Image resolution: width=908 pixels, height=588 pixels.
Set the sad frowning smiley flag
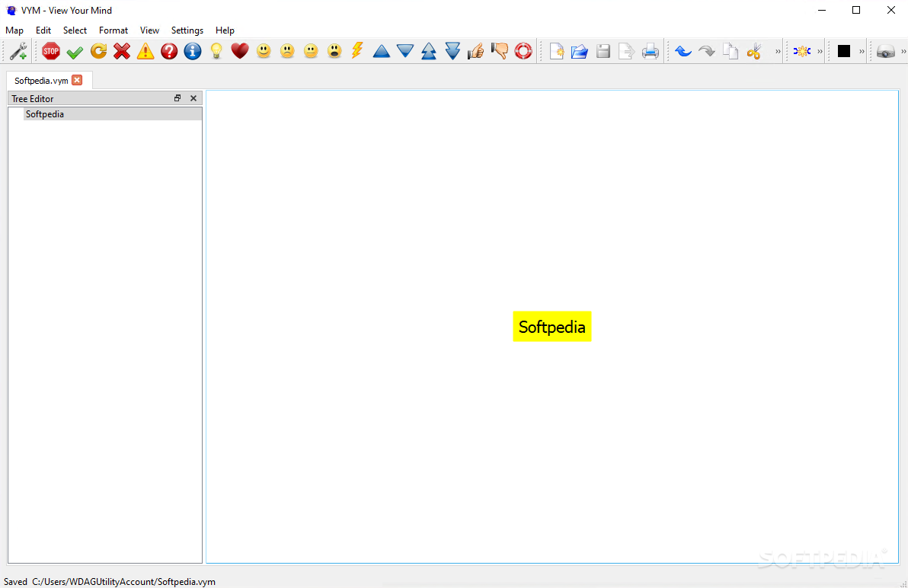[x=287, y=51]
